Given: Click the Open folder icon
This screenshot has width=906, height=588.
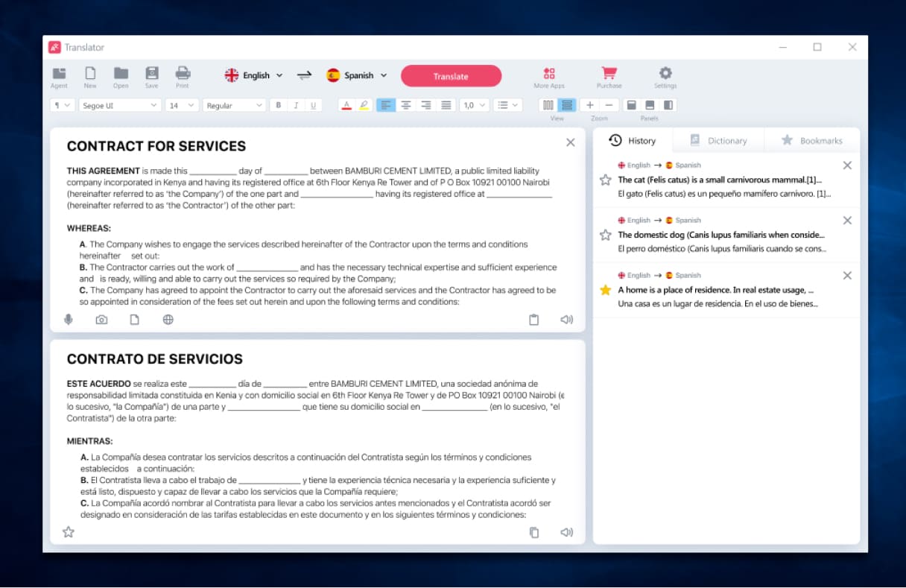Looking at the screenshot, I should (x=121, y=74).
